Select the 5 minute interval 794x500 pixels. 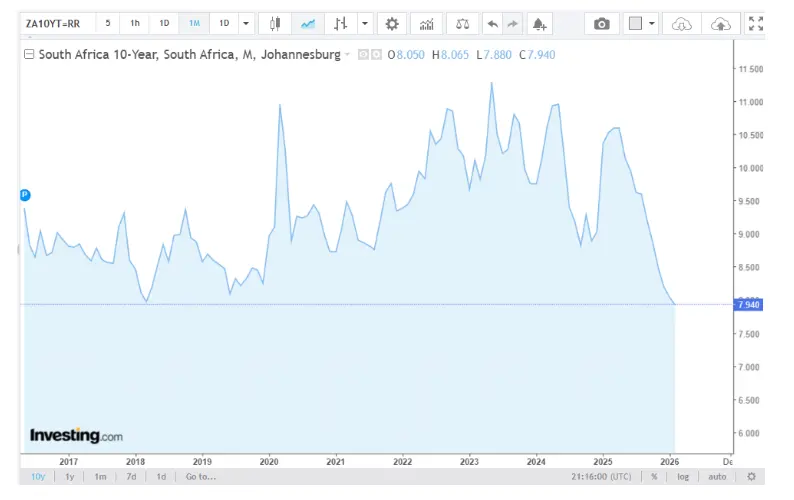pos(107,23)
